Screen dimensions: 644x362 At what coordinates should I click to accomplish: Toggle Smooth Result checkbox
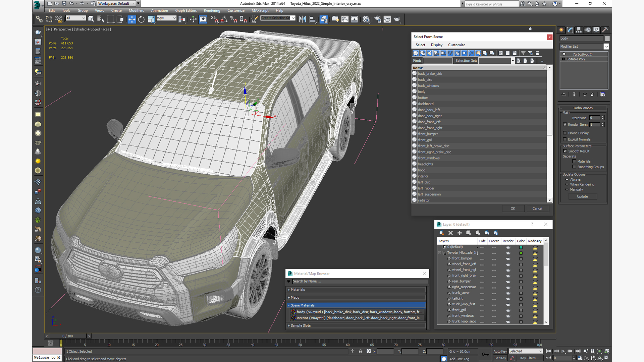pos(565,151)
